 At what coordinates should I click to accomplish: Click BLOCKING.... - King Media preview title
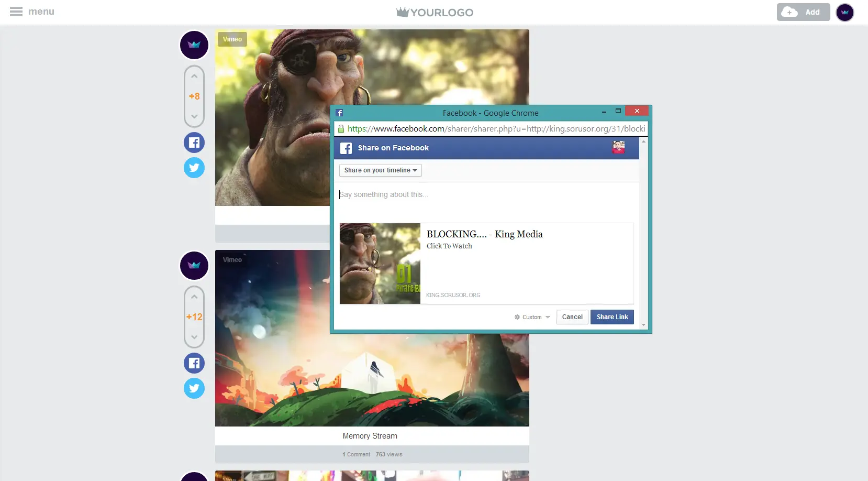485,234
